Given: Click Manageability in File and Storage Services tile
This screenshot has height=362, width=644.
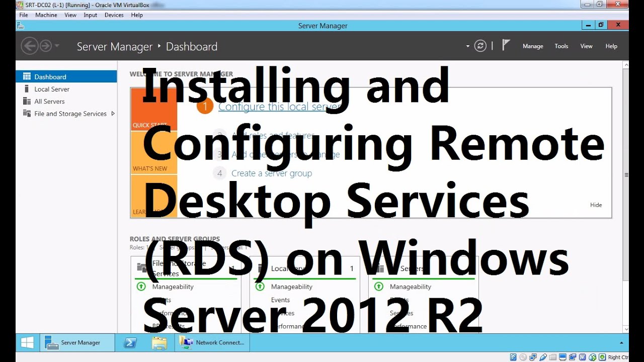Looking at the screenshot, I should coord(173,287).
